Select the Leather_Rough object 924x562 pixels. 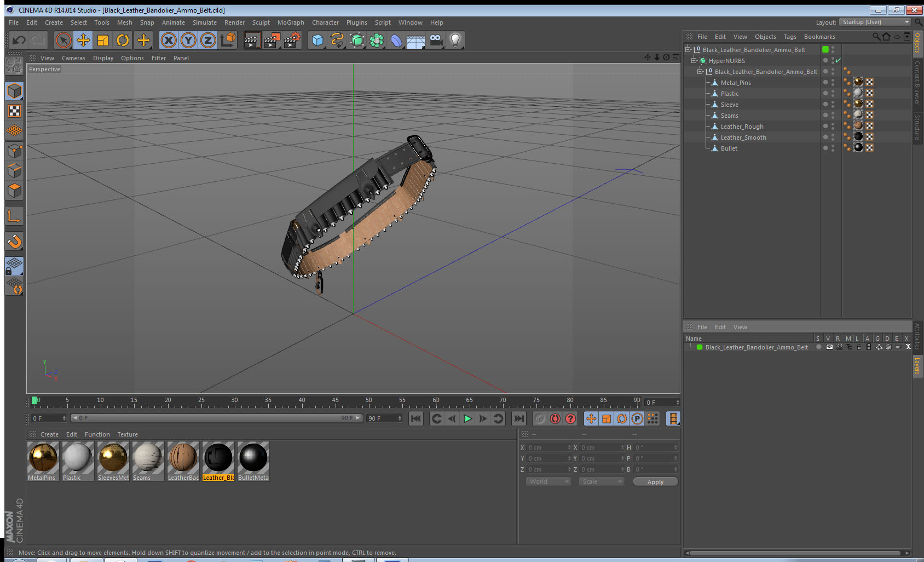(x=742, y=127)
